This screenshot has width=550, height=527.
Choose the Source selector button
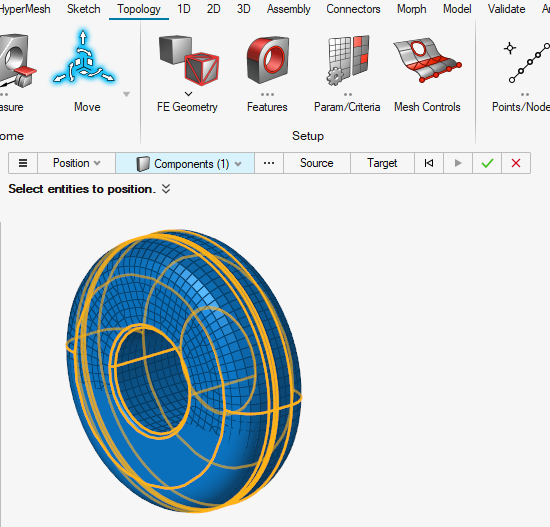[x=317, y=163]
